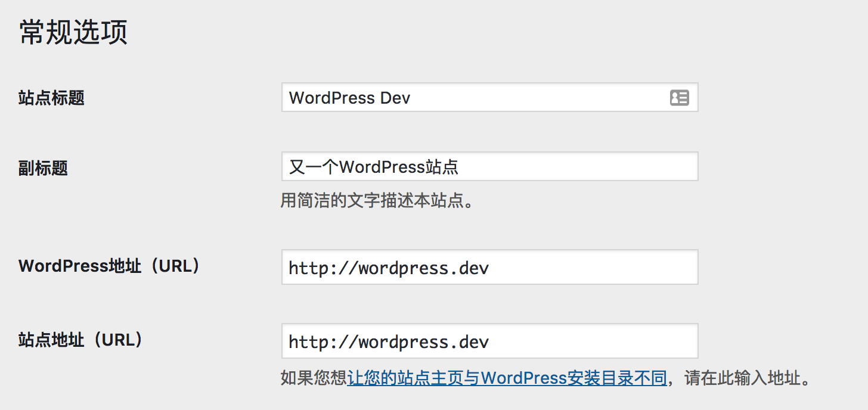Screen dimensions: 868x410
Task: Focus the 副标题 text field
Action: tap(537, 166)
